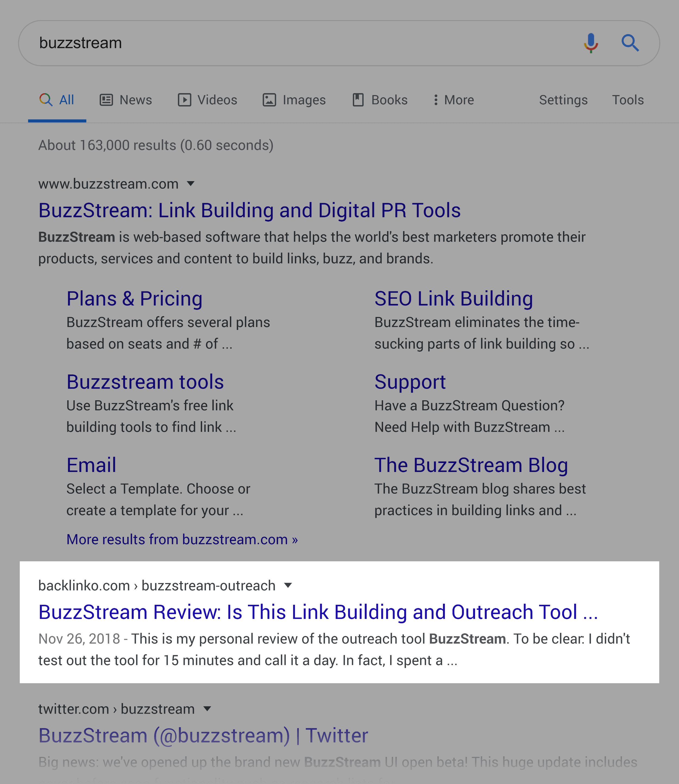Open the More search categories menu

454,100
